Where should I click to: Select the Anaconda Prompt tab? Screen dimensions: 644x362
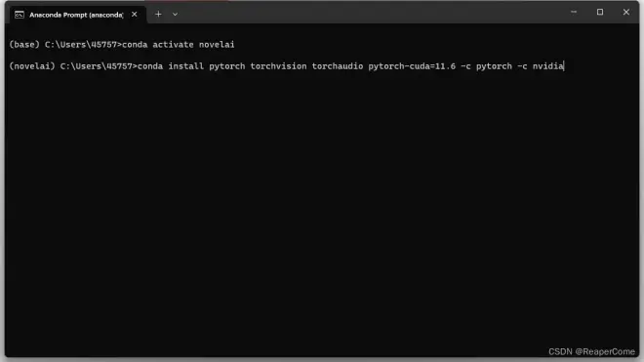(78, 15)
